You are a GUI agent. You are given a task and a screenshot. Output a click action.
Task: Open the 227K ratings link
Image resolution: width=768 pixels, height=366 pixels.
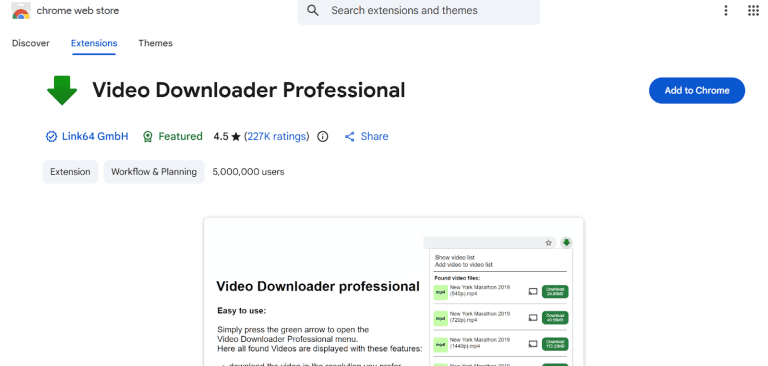tap(277, 137)
